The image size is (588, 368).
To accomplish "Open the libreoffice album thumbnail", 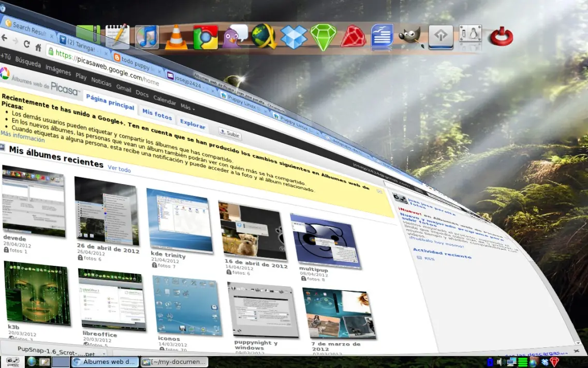I will pos(112,299).
